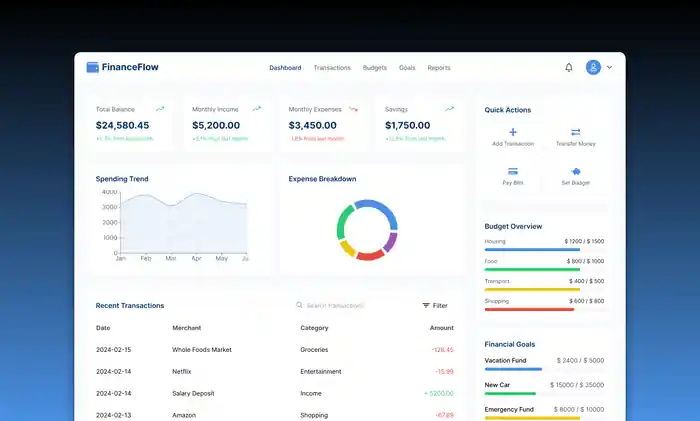Click the Spending Trend area chart

[181, 225]
